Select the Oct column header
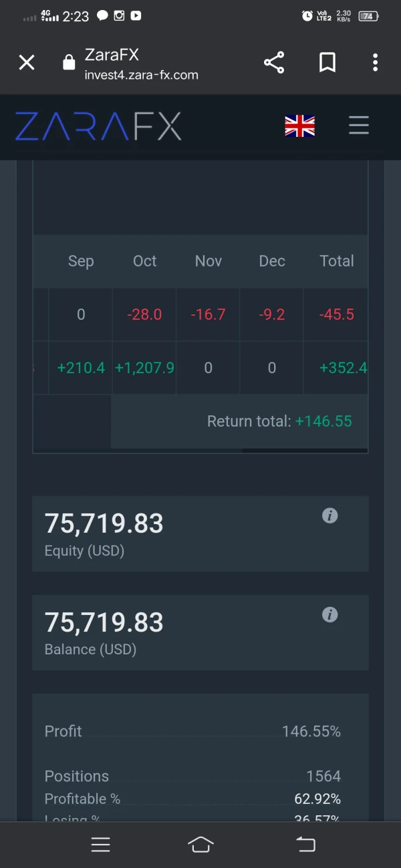401x868 pixels. pyautogui.click(x=144, y=261)
